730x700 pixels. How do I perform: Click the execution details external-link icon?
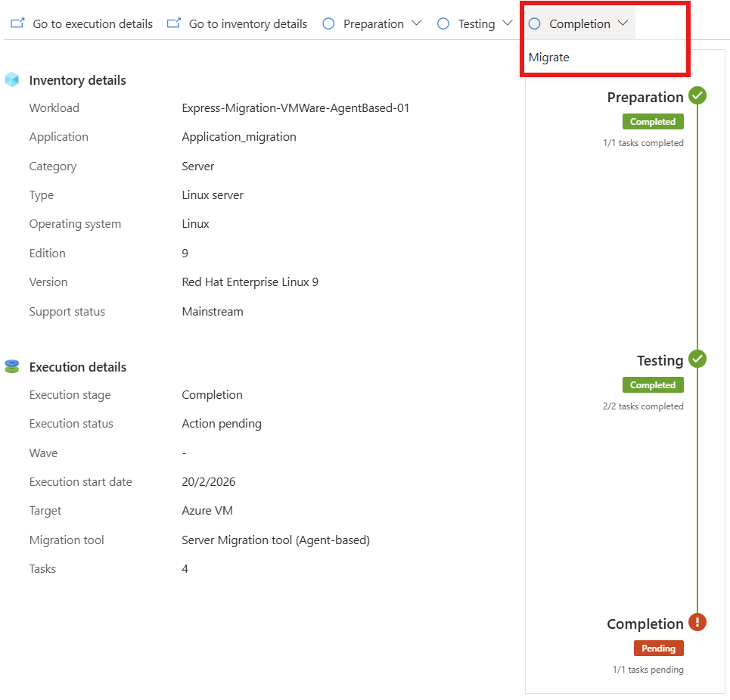(x=17, y=23)
